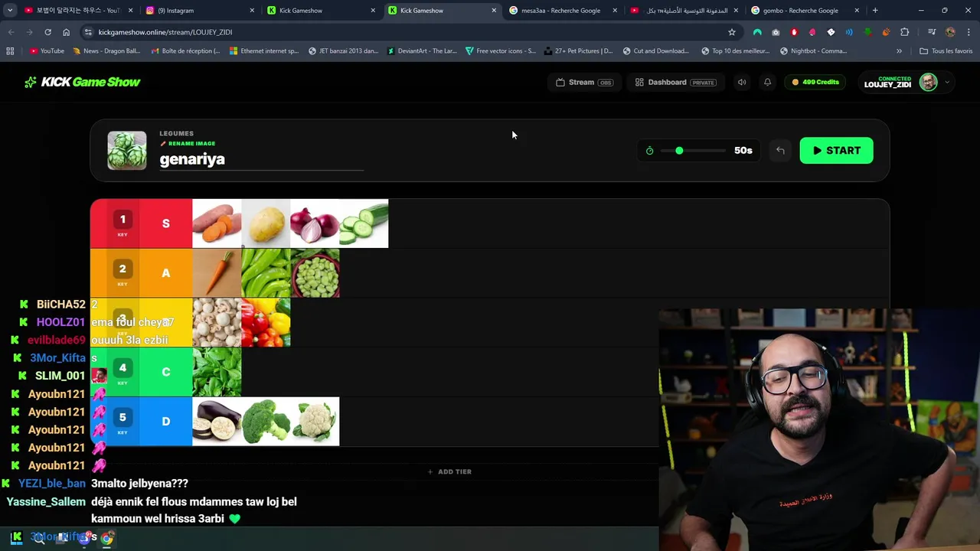Select the cauliflower image in D tier
980x551 pixels.
pos(315,422)
